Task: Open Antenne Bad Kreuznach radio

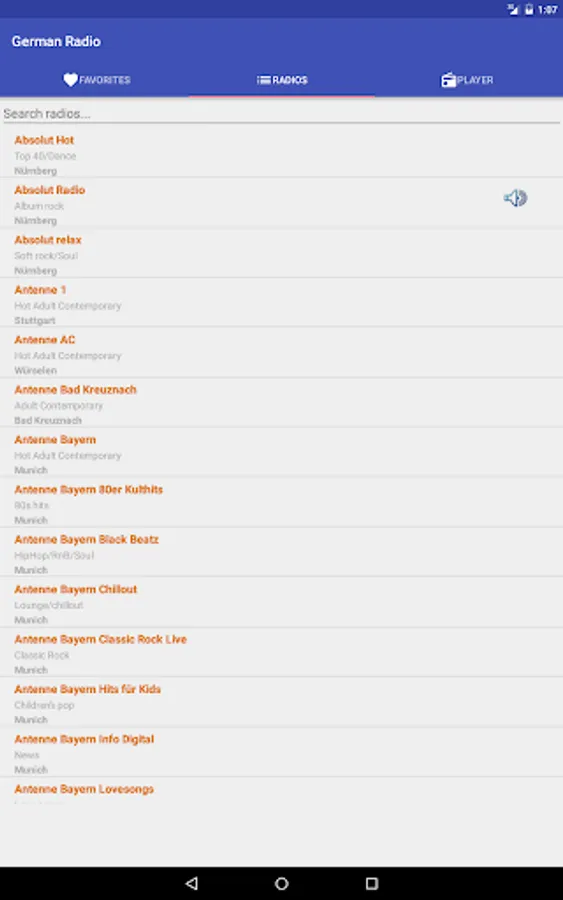Action: (x=281, y=402)
